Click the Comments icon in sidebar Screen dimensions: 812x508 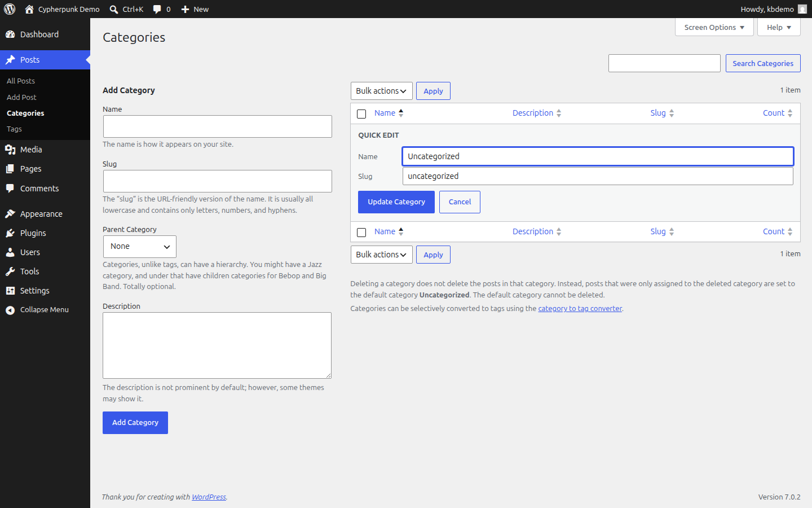(10, 189)
